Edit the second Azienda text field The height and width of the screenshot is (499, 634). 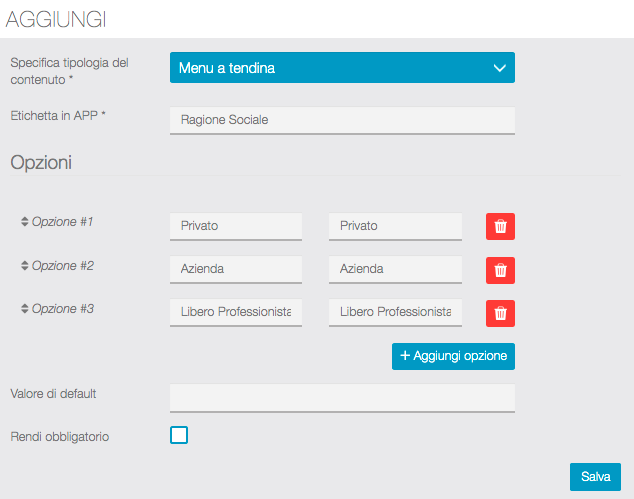395,269
